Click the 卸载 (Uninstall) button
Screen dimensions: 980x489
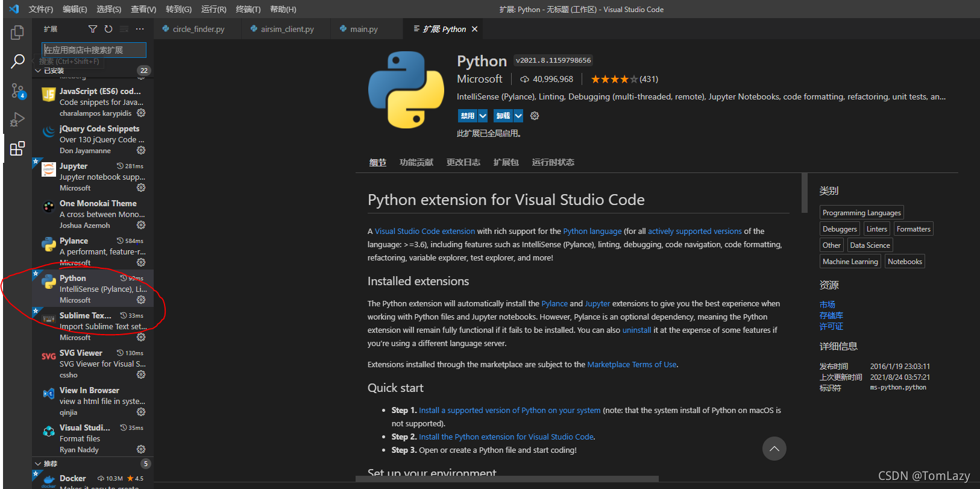click(503, 116)
